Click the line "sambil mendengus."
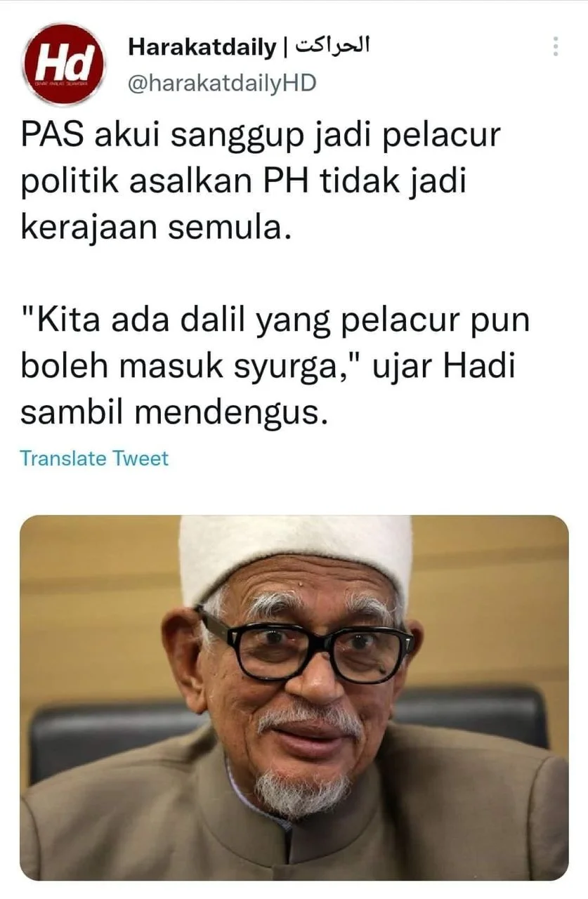The image size is (588, 899). (174, 413)
